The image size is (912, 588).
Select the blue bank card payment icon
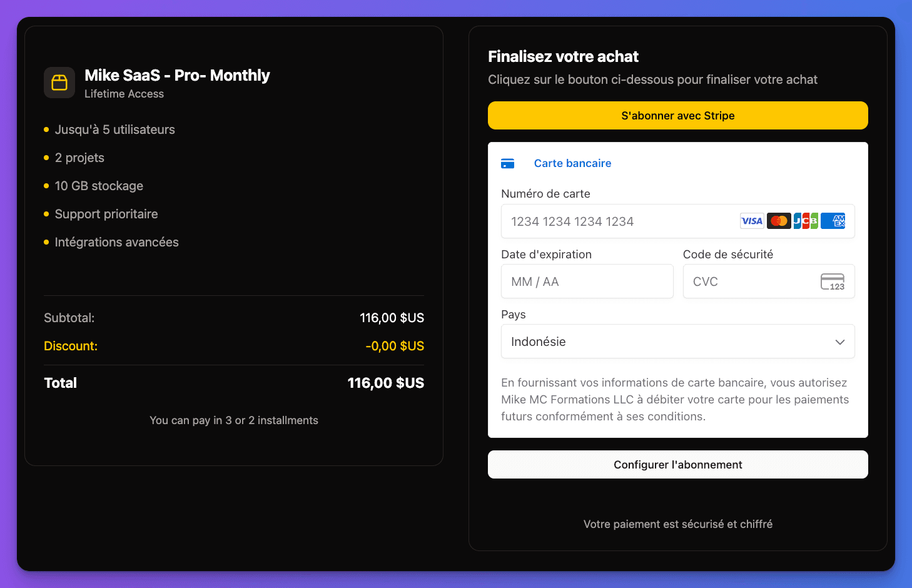tap(508, 163)
